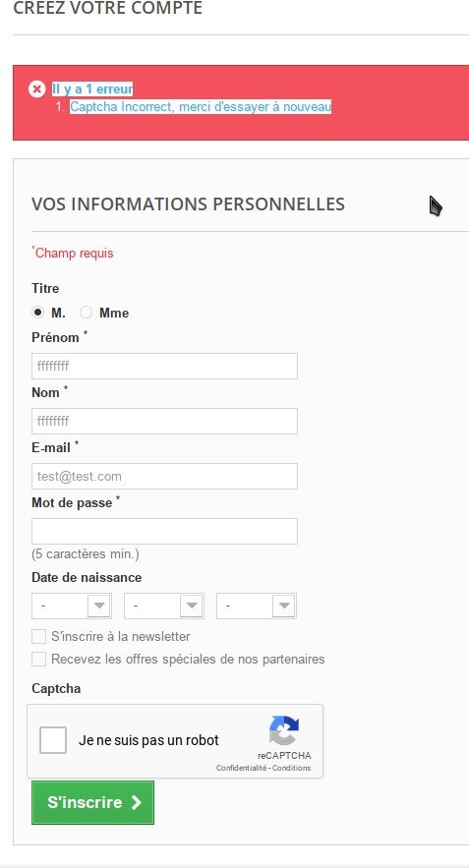Click the reCAPTCHA logo icon

pyautogui.click(x=284, y=730)
